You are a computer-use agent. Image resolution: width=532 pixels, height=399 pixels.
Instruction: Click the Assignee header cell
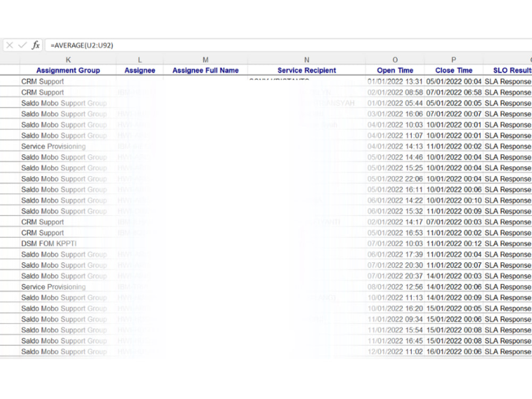point(140,70)
